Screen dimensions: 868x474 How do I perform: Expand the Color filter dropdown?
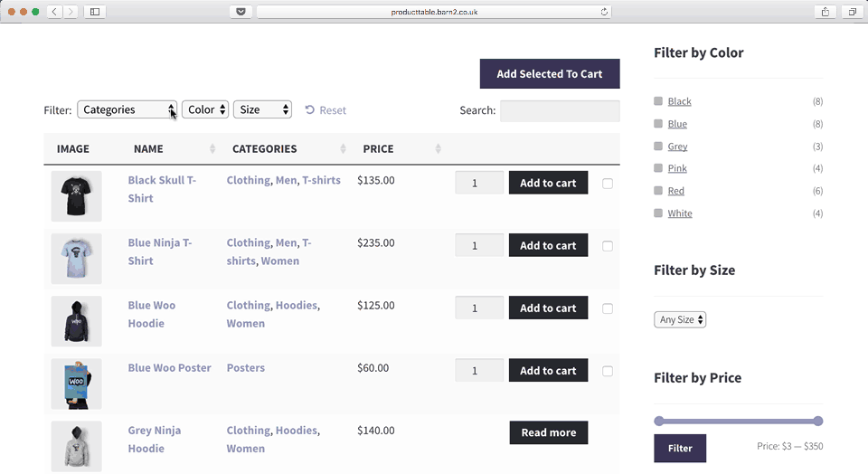click(x=205, y=109)
